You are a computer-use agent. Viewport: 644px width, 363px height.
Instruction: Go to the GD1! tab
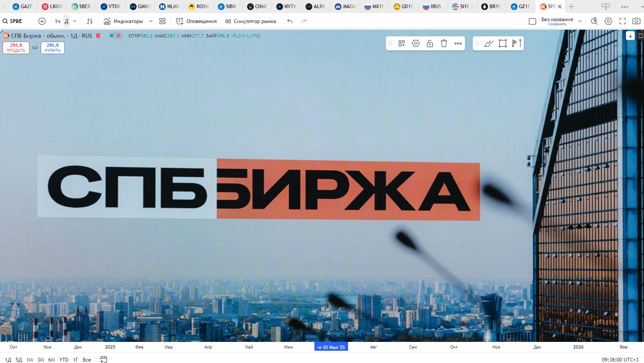403,6
